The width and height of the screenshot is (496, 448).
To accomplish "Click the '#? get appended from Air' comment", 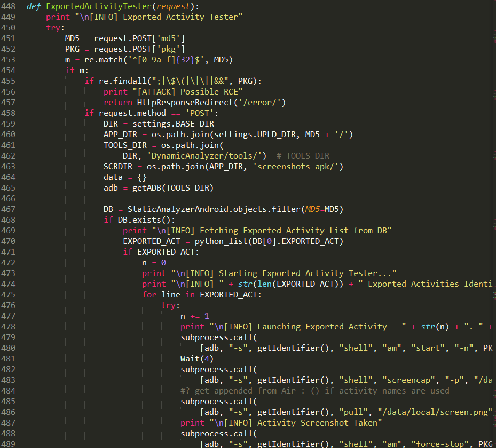I will point(315,391).
